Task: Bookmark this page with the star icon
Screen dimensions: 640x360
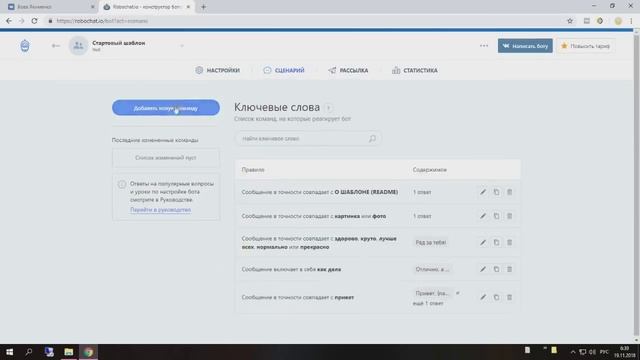Action: pos(570,21)
